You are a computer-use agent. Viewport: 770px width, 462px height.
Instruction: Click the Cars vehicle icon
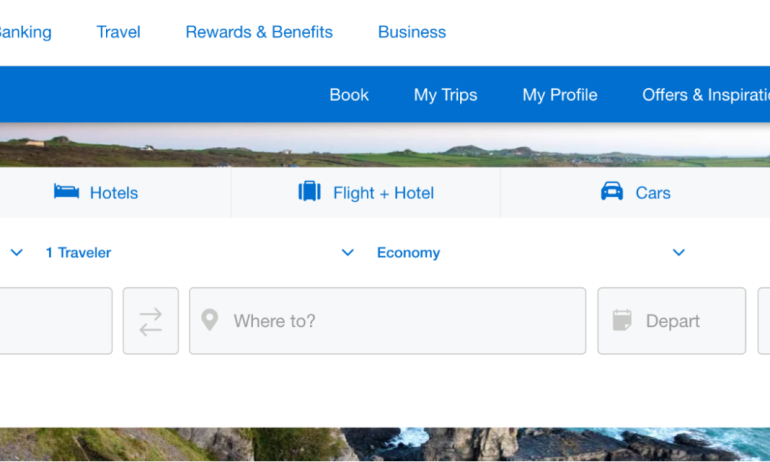pyautogui.click(x=612, y=192)
